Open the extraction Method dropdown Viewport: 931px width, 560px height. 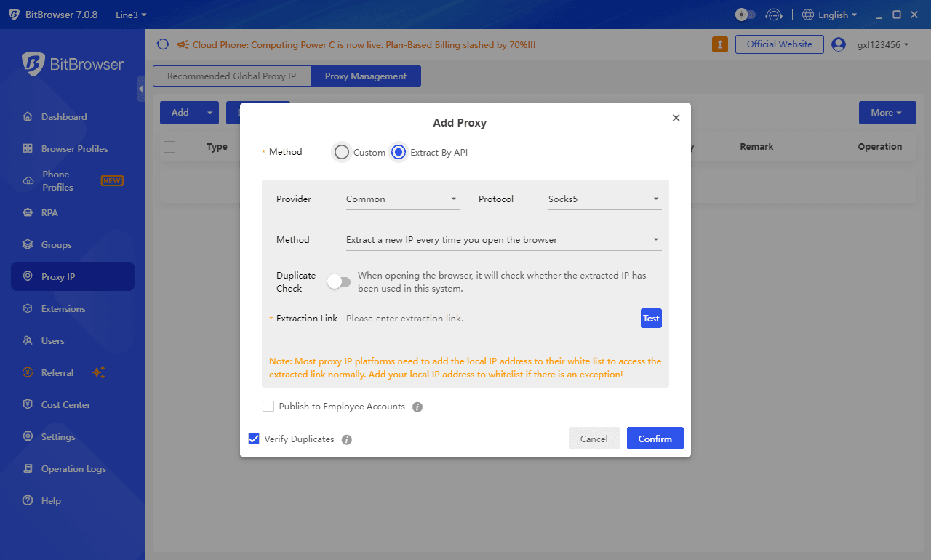pos(503,240)
